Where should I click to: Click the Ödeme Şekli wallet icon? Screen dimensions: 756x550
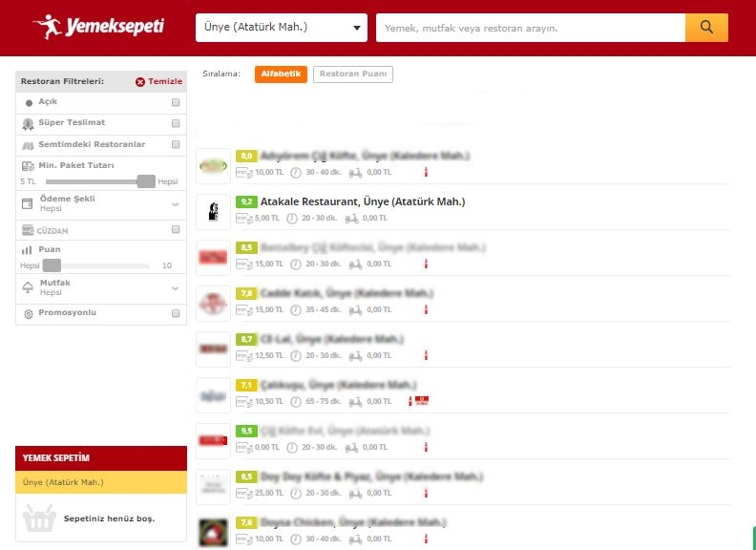tap(28, 203)
